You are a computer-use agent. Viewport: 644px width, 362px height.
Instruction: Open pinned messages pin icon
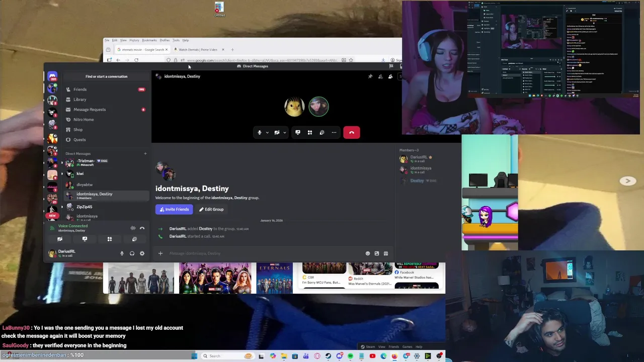point(370,76)
